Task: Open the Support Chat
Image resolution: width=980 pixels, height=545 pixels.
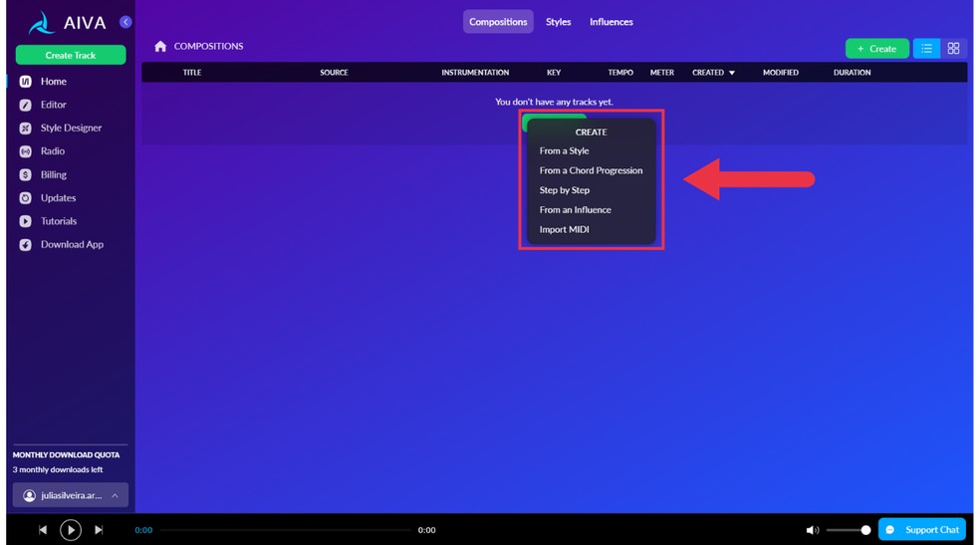Action: tap(922, 529)
